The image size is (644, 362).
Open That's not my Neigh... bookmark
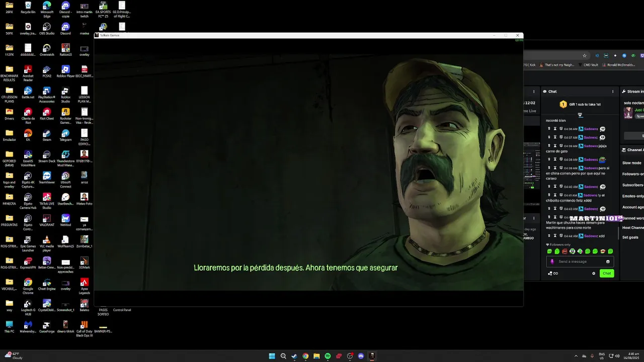(x=557, y=65)
